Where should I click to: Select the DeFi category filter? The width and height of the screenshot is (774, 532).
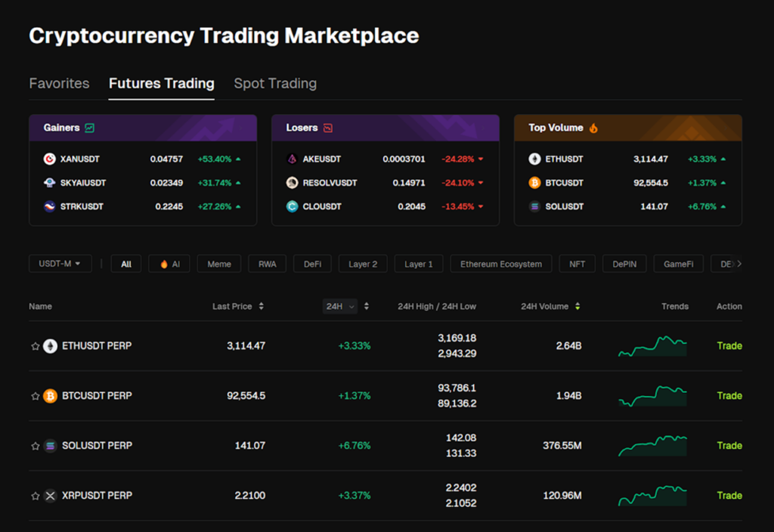pyautogui.click(x=311, y=264)
